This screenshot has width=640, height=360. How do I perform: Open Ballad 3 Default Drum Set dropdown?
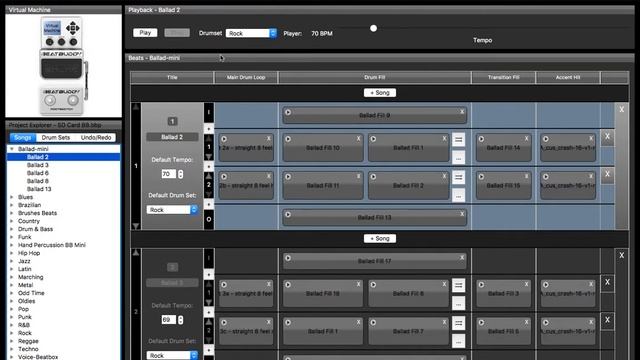pyautogui.click(x=172, y=355)
